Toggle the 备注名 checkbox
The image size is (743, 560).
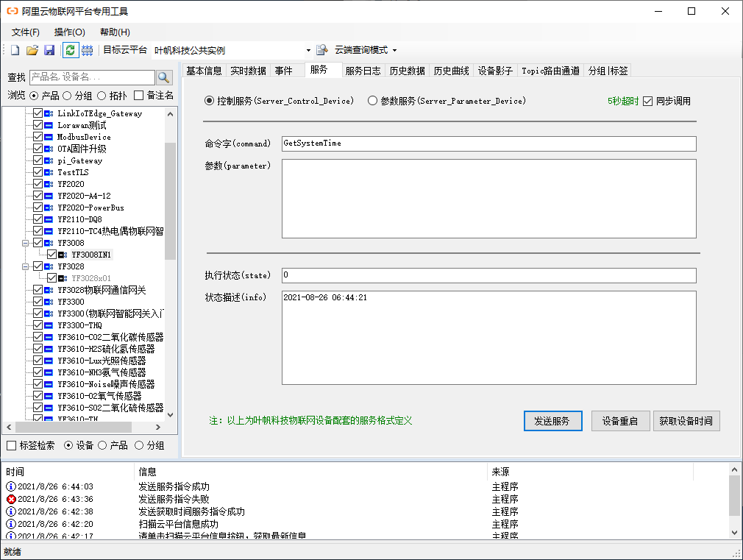point(138,96)
